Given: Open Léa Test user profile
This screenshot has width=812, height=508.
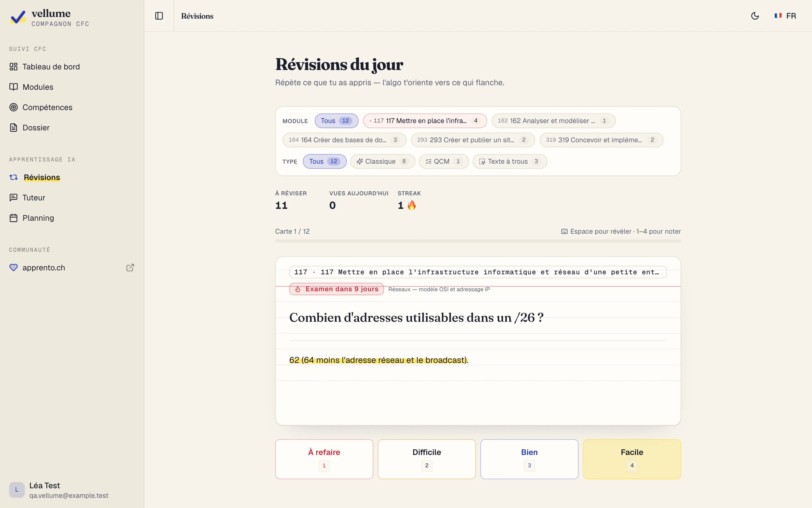Looking at the screenshot, I should coord(72,490).
